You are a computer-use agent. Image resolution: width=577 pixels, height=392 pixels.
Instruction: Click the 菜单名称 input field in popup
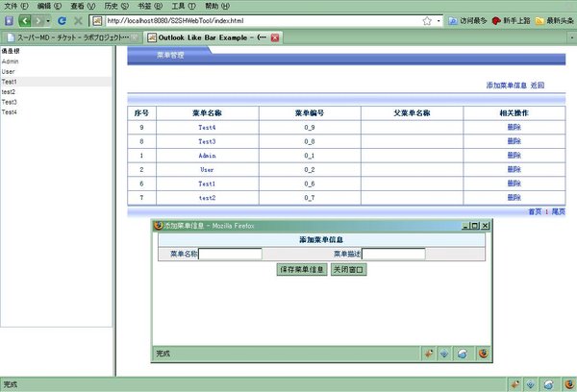(x=230, y=255)
